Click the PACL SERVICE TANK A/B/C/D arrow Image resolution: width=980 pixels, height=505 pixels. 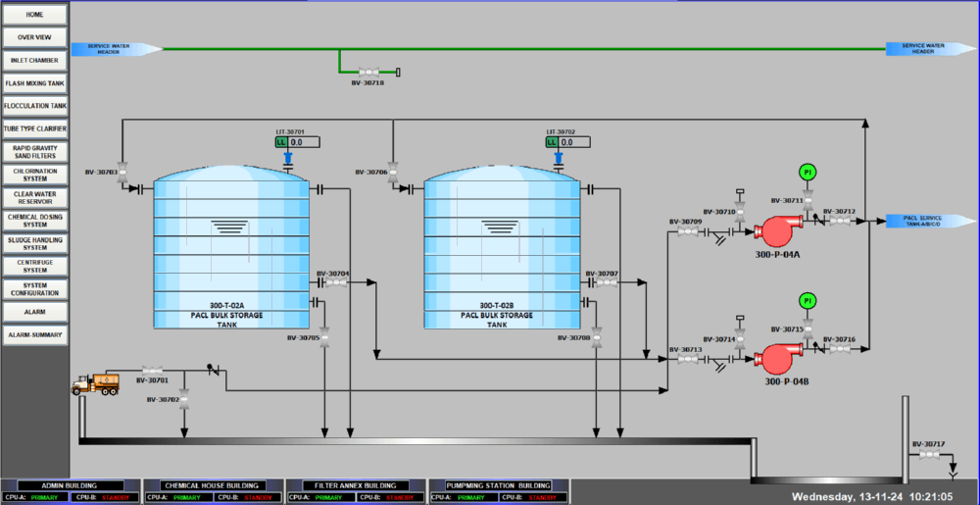tap(925, 221)
